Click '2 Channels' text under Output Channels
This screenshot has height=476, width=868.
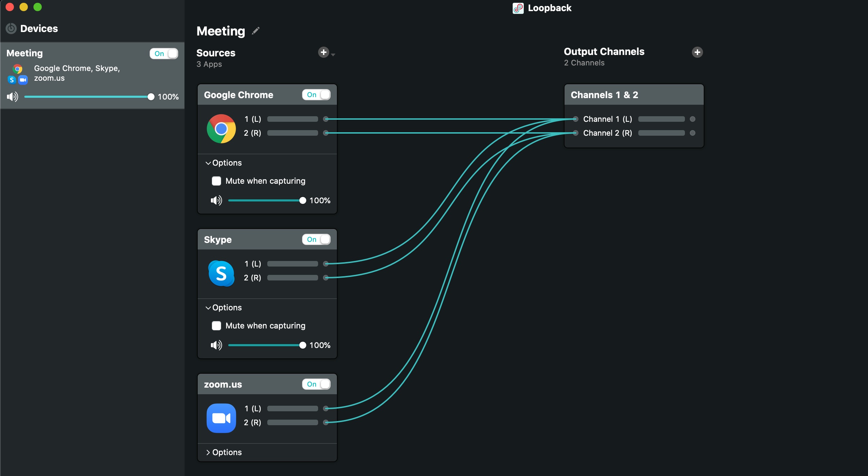pyautogui.click(x=584, y=63)
